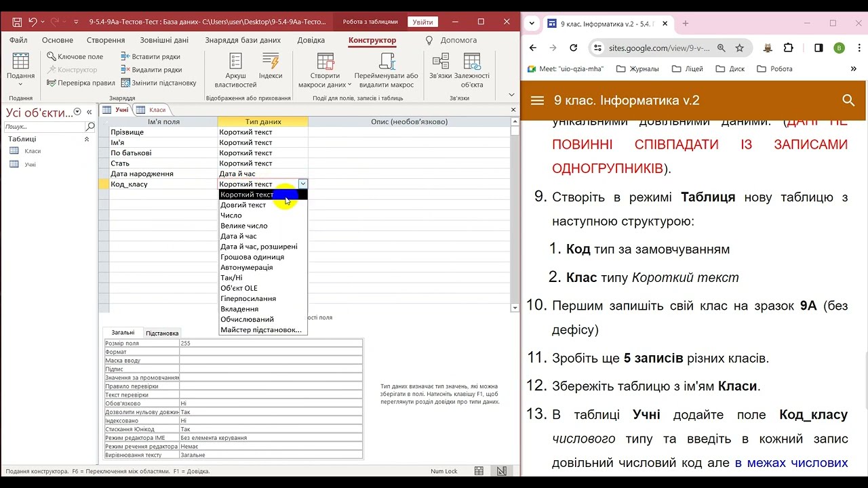Choose Майстер підстановок from data type list
Viewport: 868px width, 488px height.
click(x=263, y=329)
